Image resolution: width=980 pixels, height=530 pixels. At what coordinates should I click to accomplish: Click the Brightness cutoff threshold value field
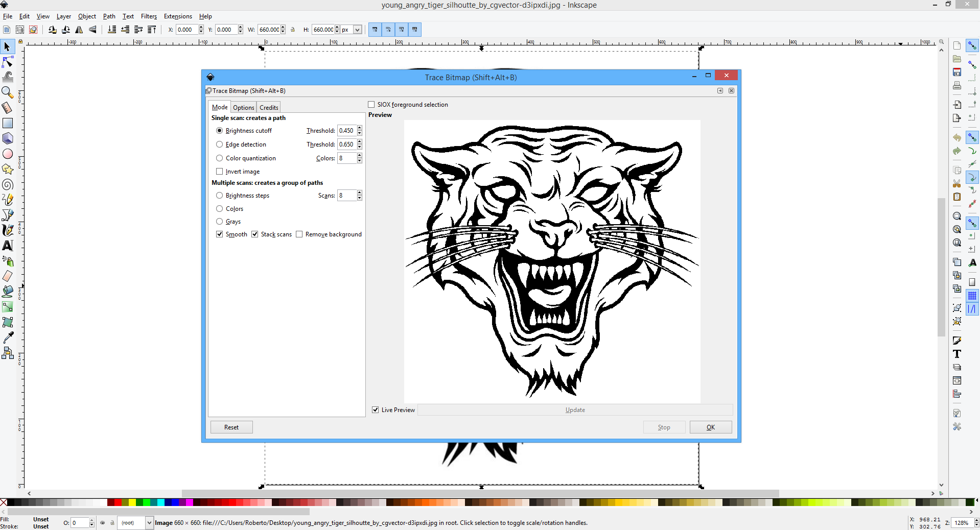(347, 131)
